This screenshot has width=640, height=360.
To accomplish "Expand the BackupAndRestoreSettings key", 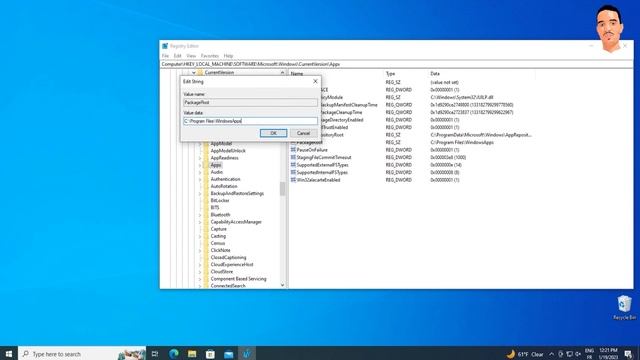I will tap(200, 193).
